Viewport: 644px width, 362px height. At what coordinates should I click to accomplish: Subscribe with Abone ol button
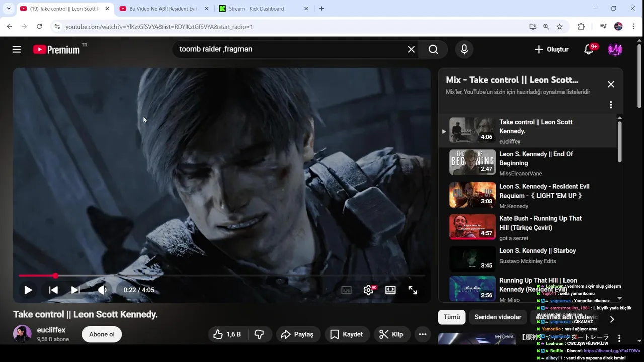[x=102, y=334]
